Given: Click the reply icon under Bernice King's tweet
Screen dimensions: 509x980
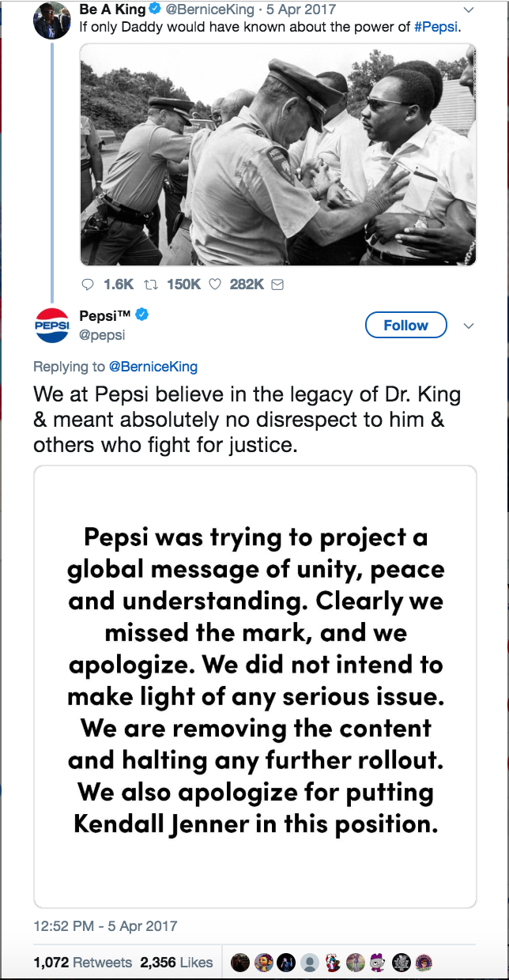Looking at the screenshot, I should tap(88, 285).
